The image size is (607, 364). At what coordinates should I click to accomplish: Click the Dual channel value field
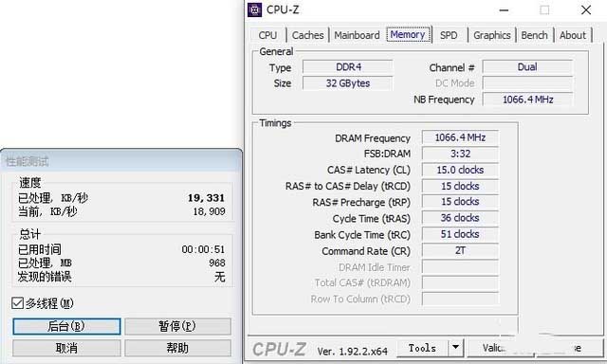(x=527, y=67)
